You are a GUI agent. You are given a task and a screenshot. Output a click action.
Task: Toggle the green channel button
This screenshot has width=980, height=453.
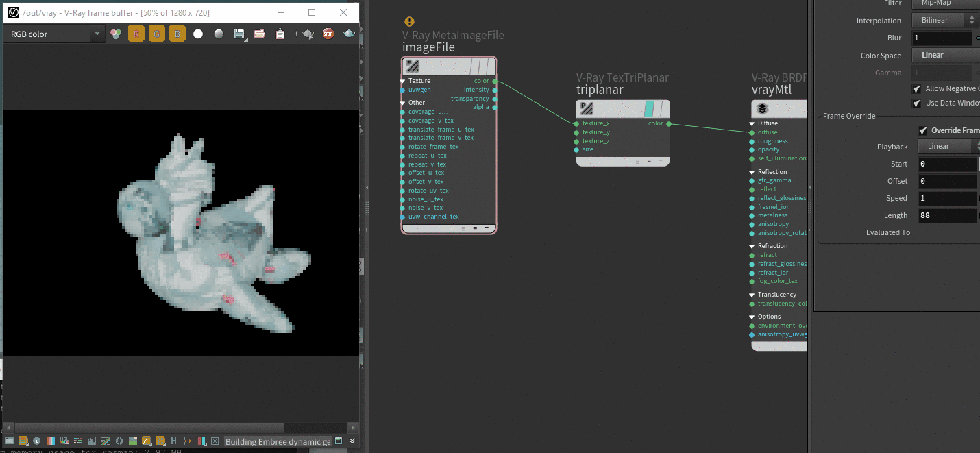pos(157,34)
